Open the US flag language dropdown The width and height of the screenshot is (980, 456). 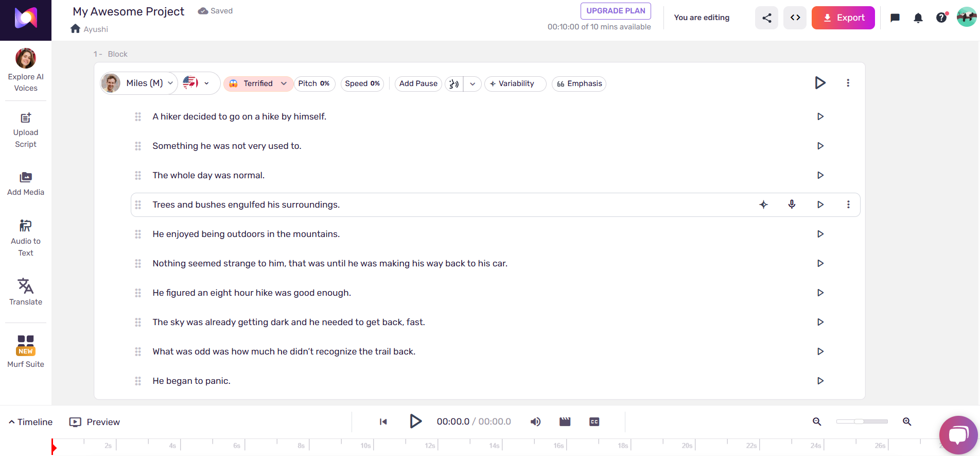[x=196, y=83]
